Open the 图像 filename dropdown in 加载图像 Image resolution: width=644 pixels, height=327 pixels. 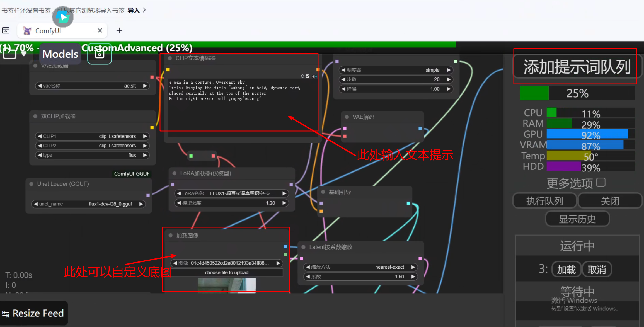227,263
